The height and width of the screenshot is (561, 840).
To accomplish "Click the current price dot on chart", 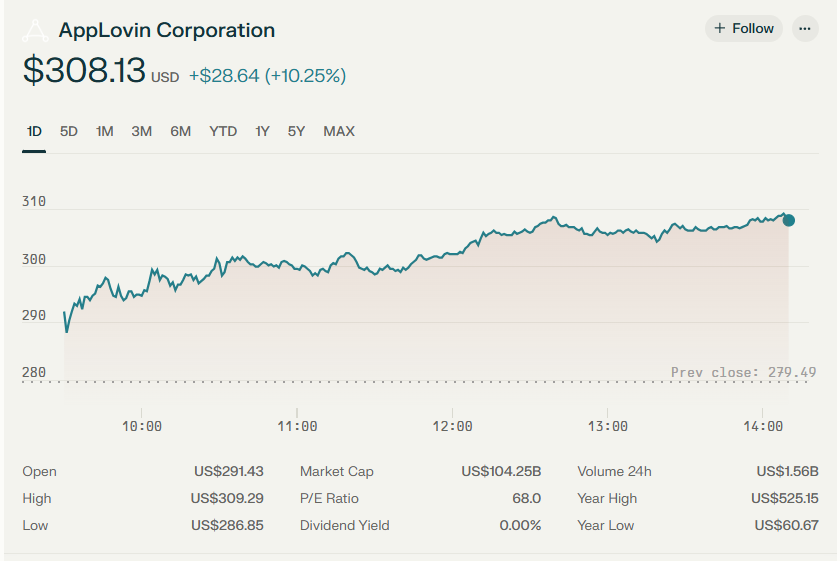I will (789, 220).
